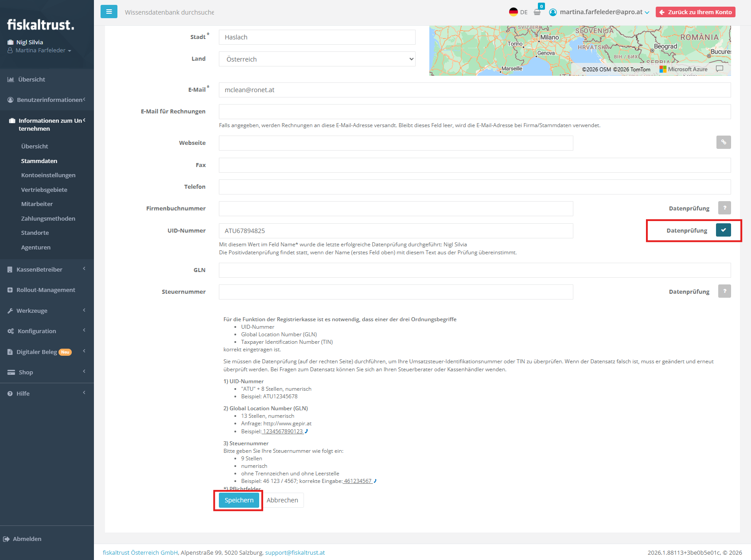751x560 pixels.
Task: Run Datenprüfung for Firmenbuchnummer
Action: 724,208
